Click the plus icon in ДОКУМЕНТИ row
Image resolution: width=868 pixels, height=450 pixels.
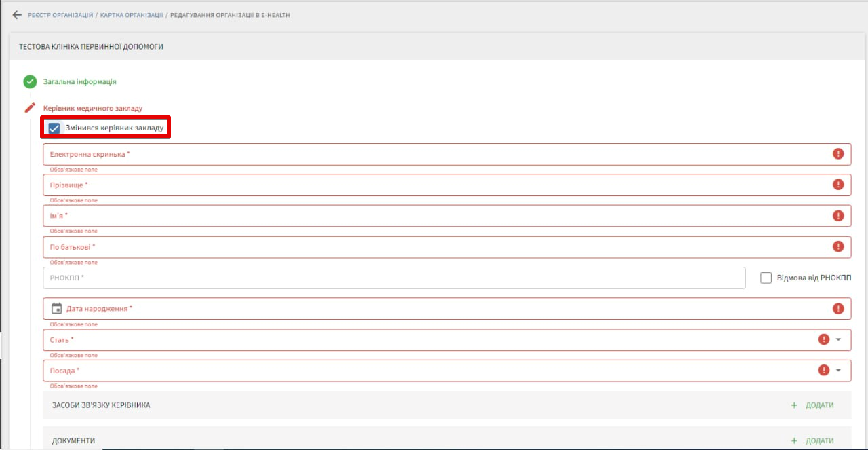[x=794, y=440]
